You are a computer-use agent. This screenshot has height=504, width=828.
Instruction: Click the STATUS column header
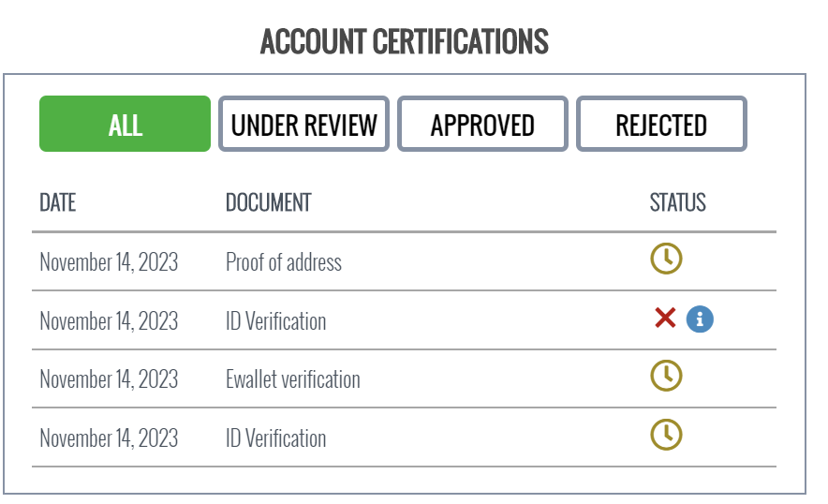point(677,203)
